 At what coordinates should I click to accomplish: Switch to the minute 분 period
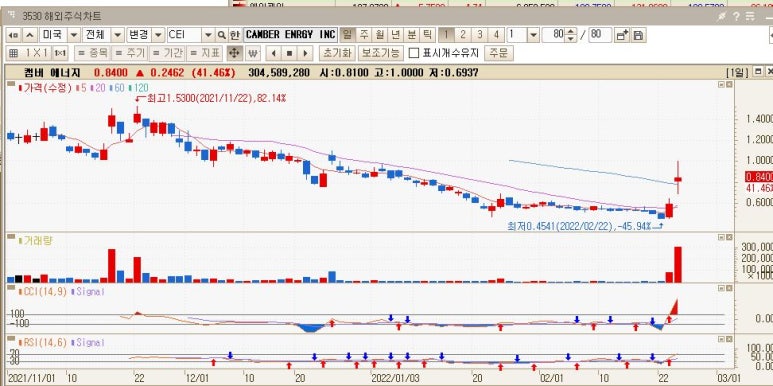tap(411, 35)
